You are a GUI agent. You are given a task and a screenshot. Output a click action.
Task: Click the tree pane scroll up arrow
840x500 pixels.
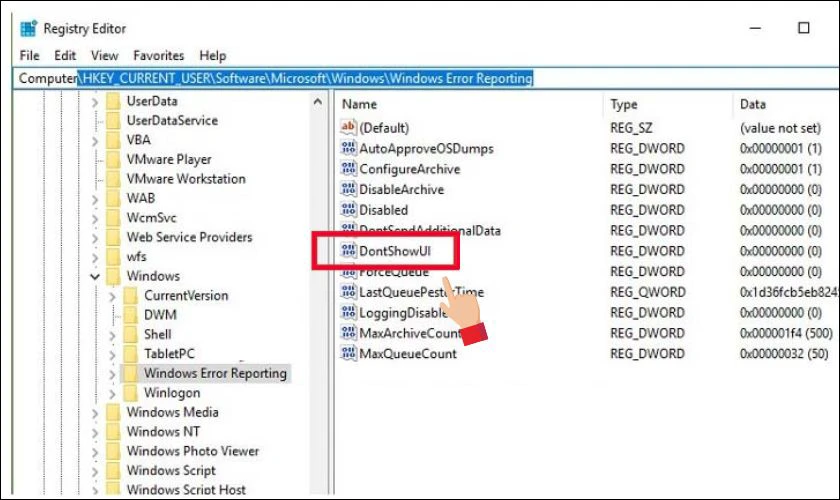click(x=318, y=101)
